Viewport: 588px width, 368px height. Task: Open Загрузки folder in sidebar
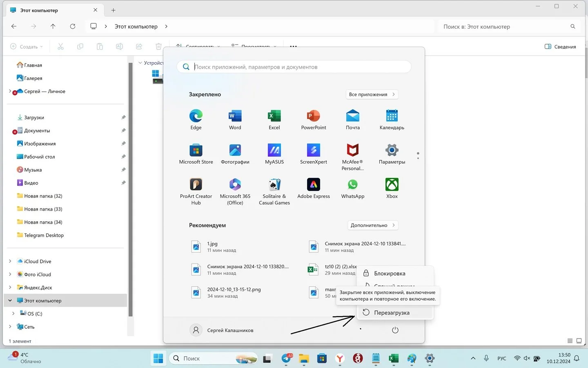coord(34,117)
